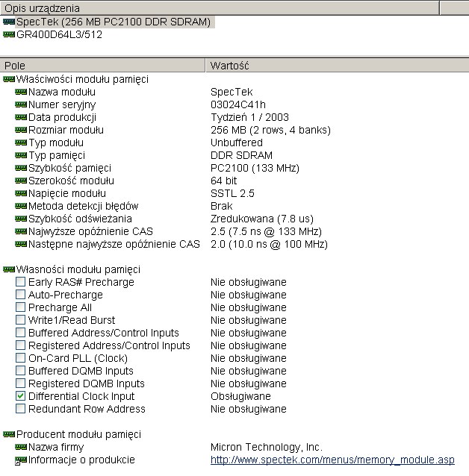This screenshot has width=469, height=476.
Task: Click the icon beside Numer seryjny
Action: [21, 104]
